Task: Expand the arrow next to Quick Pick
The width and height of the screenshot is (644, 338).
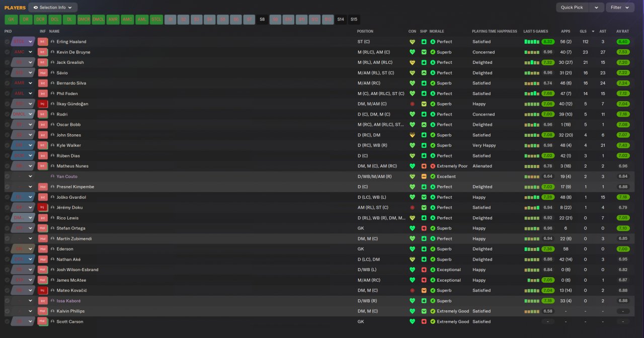Action: [x=597, y=8]
